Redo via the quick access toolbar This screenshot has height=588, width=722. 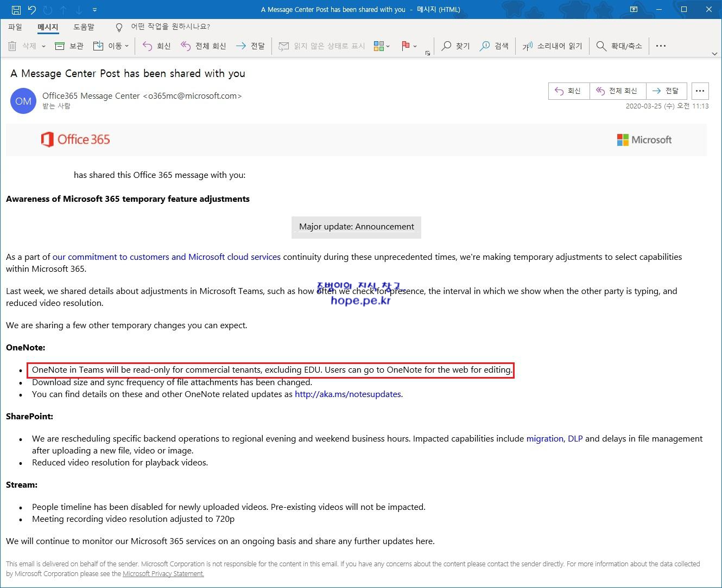coord(48,10)
